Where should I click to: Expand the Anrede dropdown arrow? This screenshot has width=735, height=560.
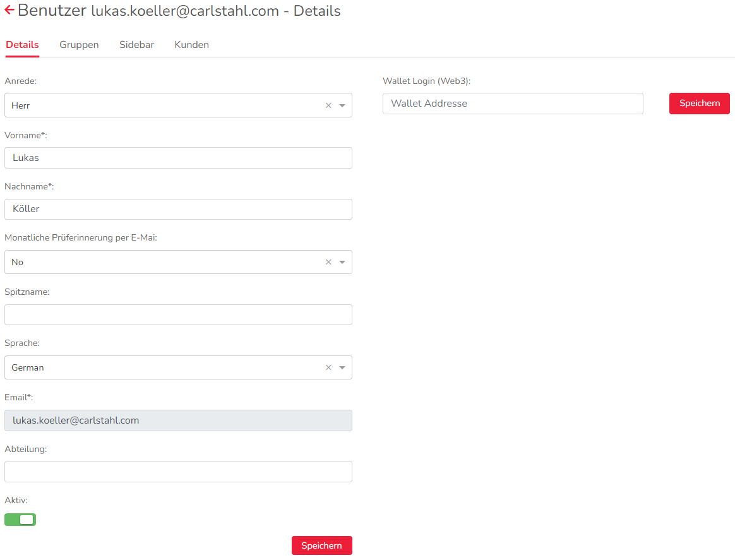pos(342,105)
